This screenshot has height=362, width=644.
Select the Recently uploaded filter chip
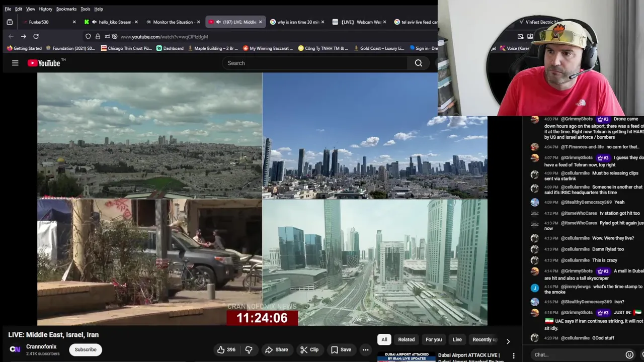tap(484, 339)
